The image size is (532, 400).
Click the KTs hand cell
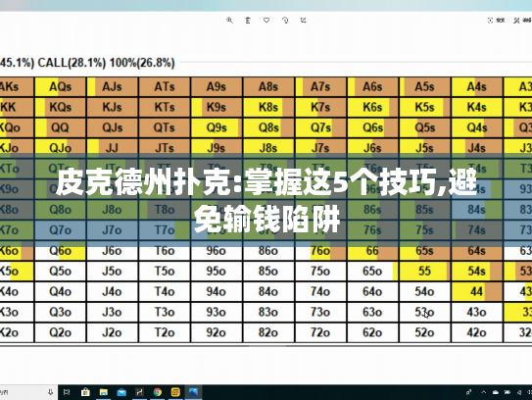pyautogui.click(x=165, y=107)
